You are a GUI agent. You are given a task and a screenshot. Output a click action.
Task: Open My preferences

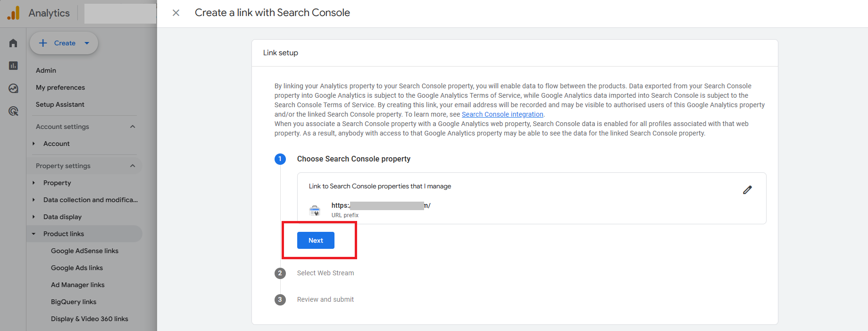tap(60, 87)
